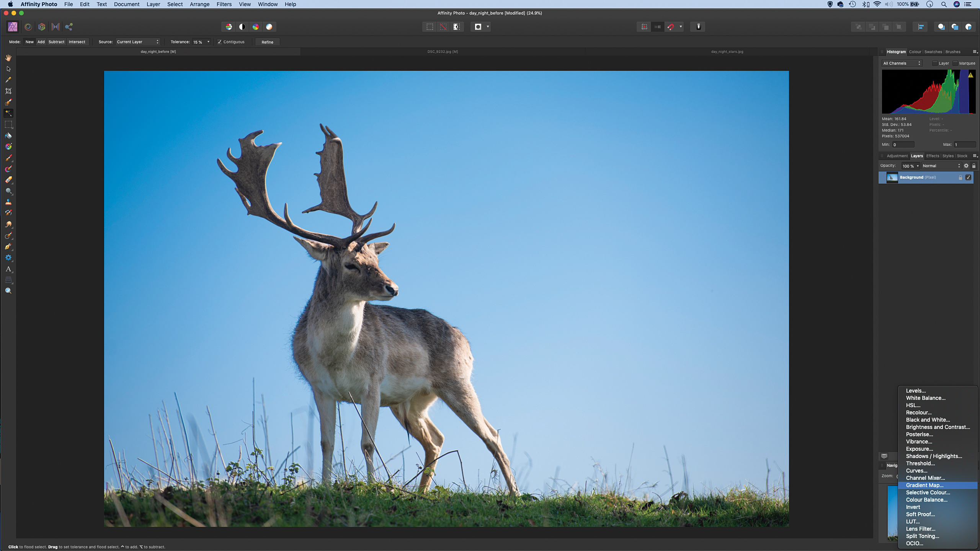980x551 pixels.
Task: Select the Zoom tool in left toolbar
Action: (x=8, y=291)
